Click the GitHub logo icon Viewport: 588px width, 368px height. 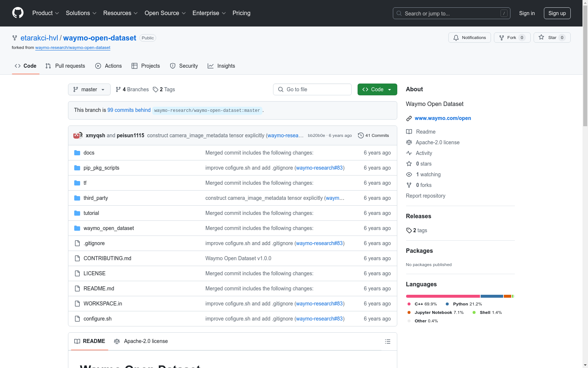(18, 13)
